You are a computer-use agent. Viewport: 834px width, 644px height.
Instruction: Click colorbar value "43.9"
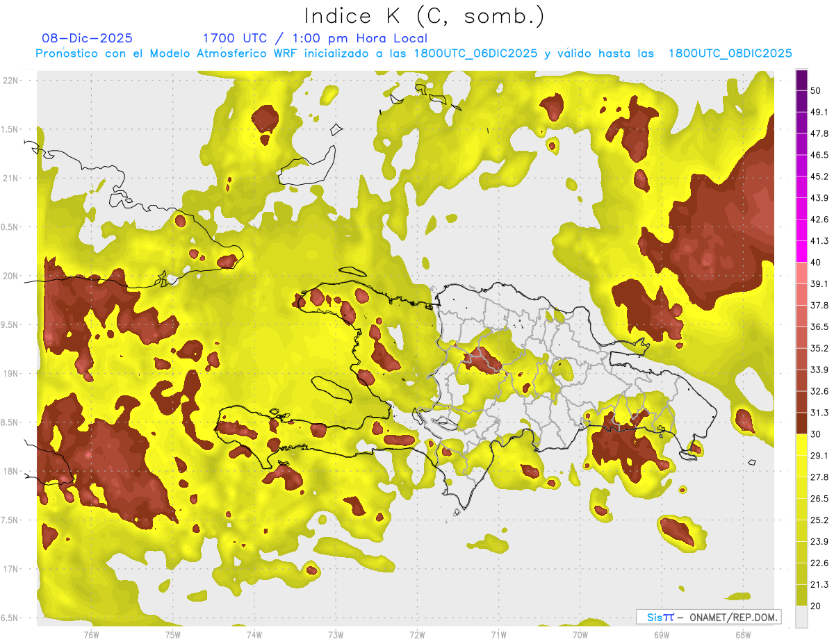point(819,198)
